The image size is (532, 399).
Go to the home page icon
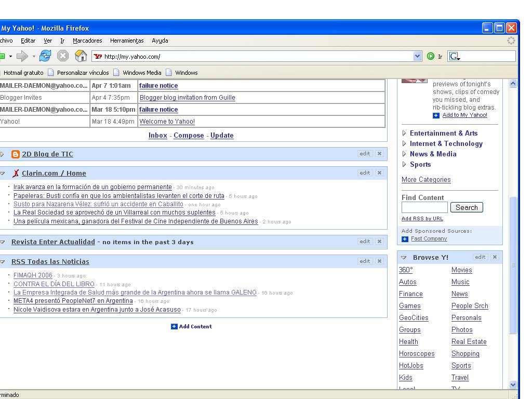point(81,56)
